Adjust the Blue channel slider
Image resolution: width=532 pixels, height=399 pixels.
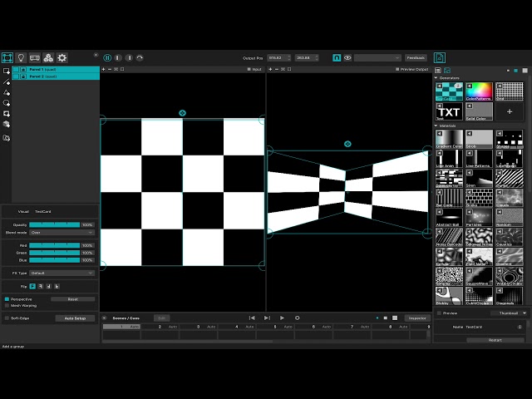[54, 260]
